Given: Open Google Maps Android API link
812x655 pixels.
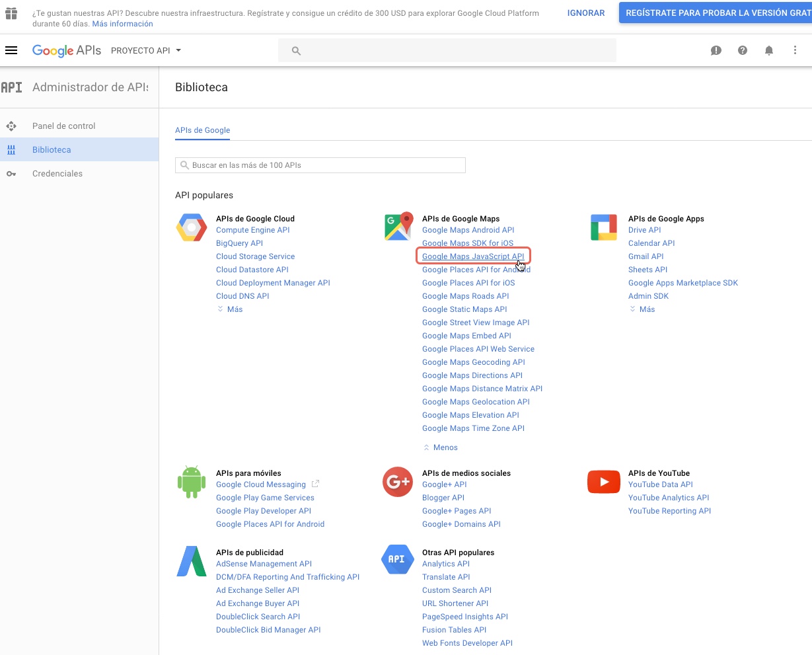Looking at the screenshot, I should click(x=468, y=230).
